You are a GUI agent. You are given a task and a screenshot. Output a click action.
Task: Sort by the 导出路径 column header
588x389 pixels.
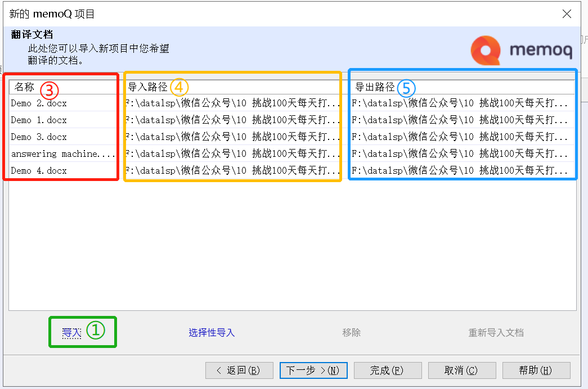coord(463,87)
